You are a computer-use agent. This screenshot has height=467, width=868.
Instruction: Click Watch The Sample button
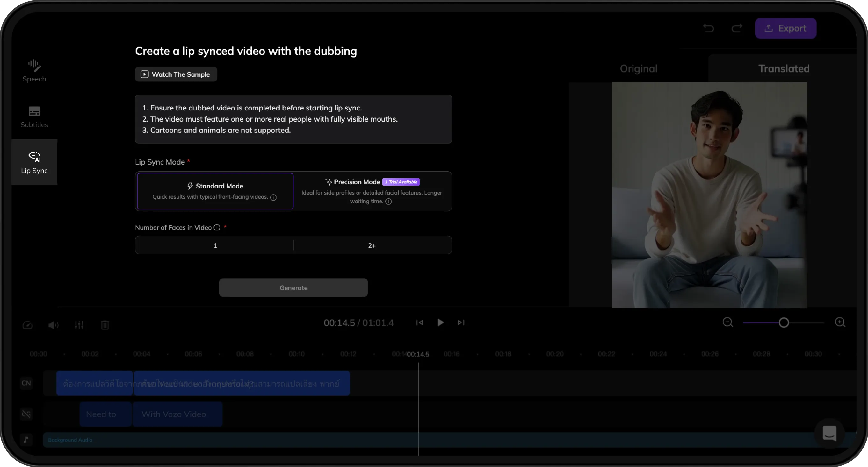point(176,74)
